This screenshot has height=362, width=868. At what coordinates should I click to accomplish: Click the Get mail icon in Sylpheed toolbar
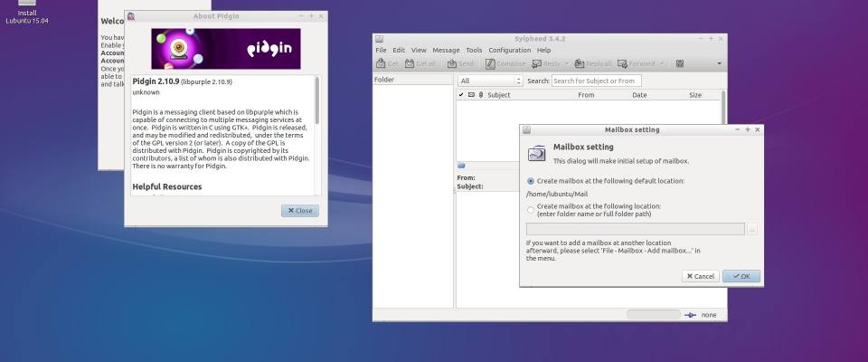point(382,63)
